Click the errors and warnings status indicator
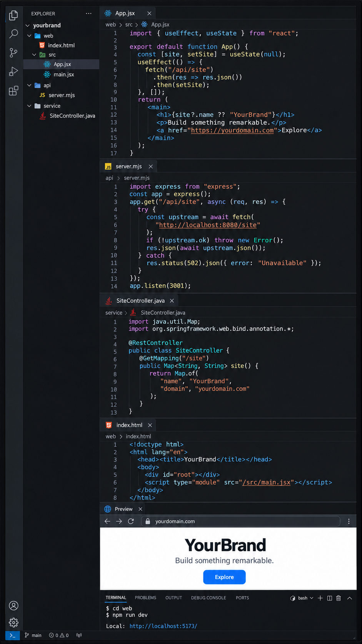The image size is (362, 644). coord(59,636)
